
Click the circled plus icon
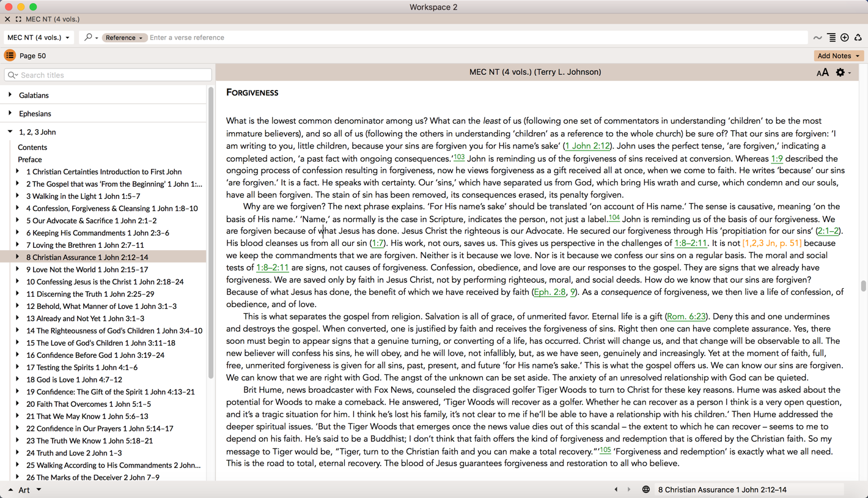(x=845, y=38)
